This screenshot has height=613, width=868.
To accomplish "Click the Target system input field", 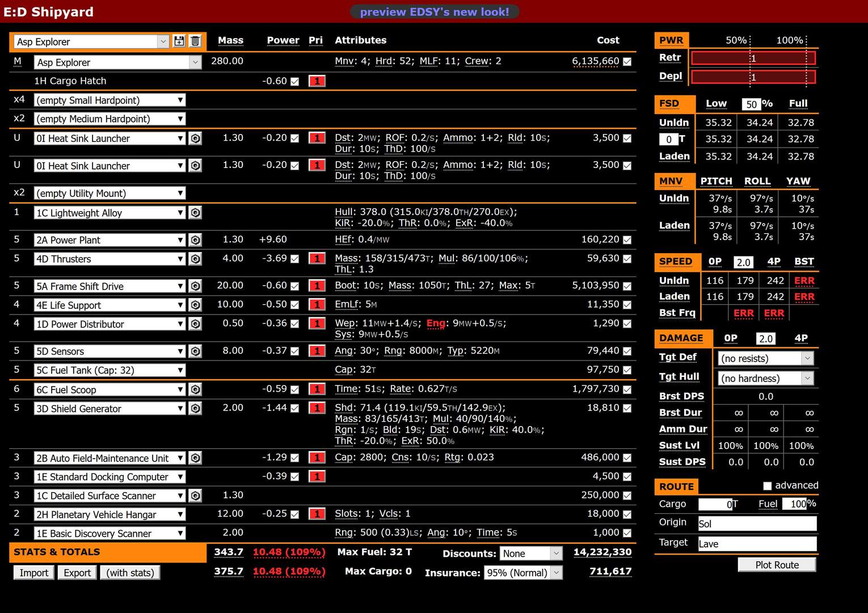I will 757,544.
